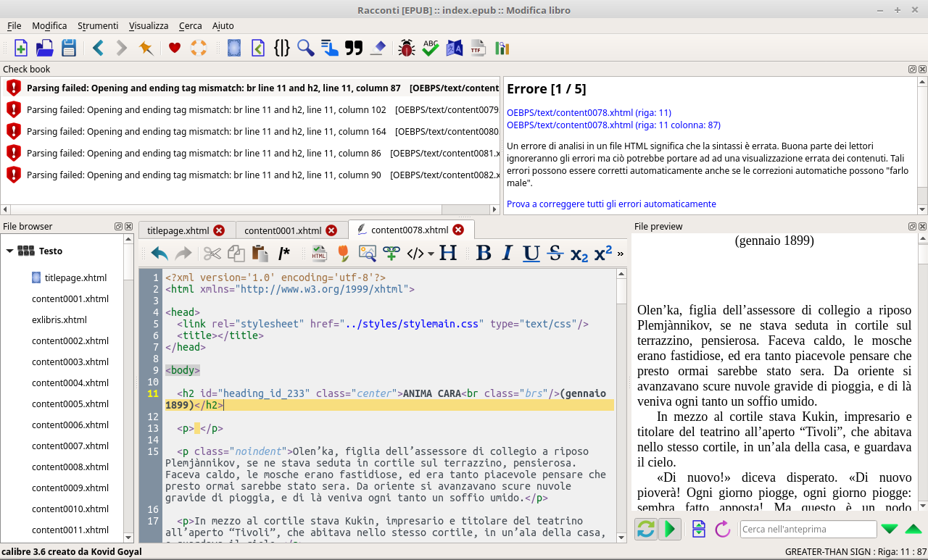Insert a link with chain icon
This screenshot has height=560, width=928.
click(391, 253)
